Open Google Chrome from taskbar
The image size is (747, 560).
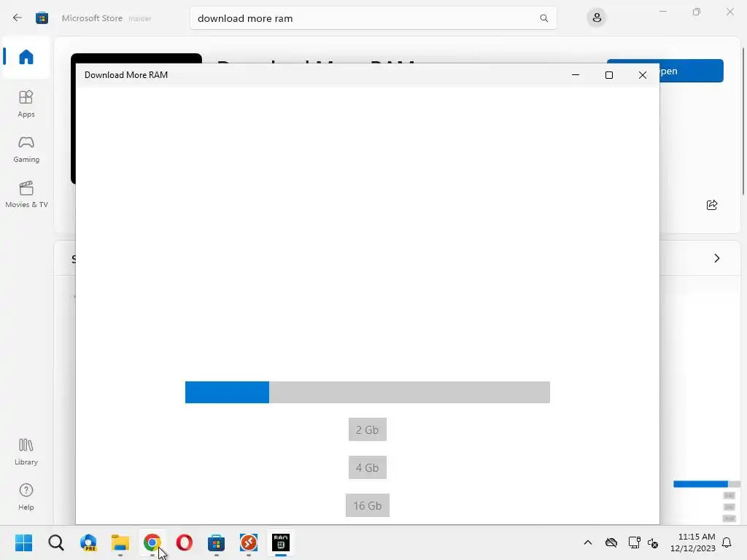coord(152,542)
